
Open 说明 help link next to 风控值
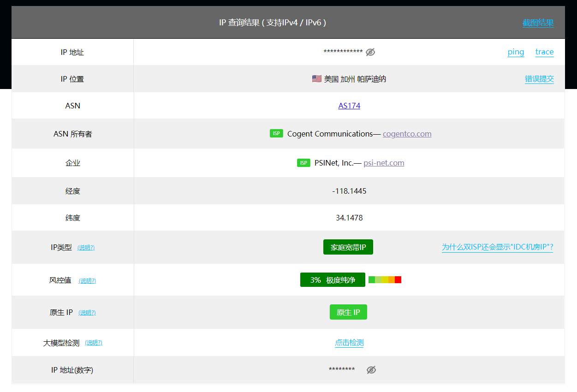tap(87, 280)
